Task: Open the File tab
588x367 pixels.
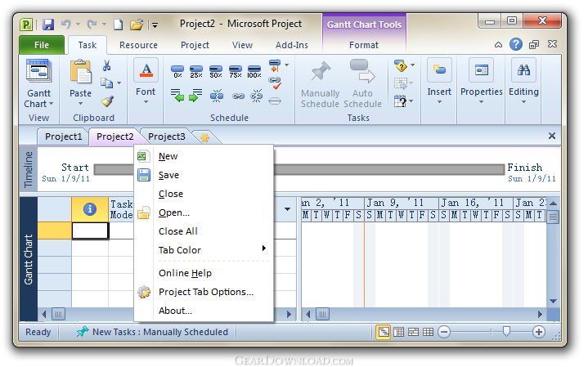Action: [42, 45]
